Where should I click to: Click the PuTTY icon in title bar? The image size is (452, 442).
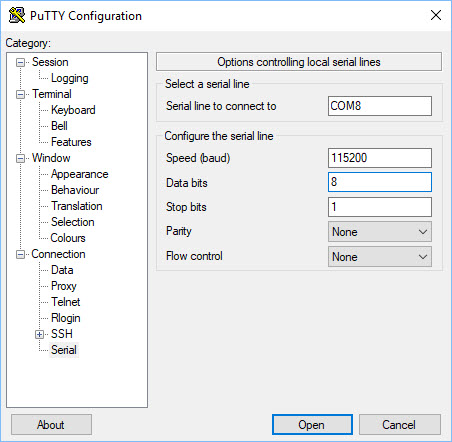[17, 15]
